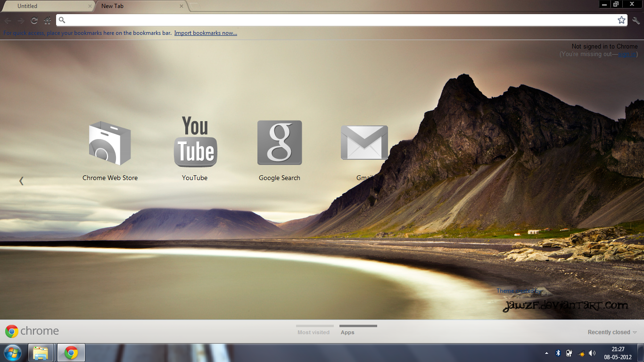644x362 pixels.
Task: Open the Google Search app icon
Action: click(x=280, y=143)
